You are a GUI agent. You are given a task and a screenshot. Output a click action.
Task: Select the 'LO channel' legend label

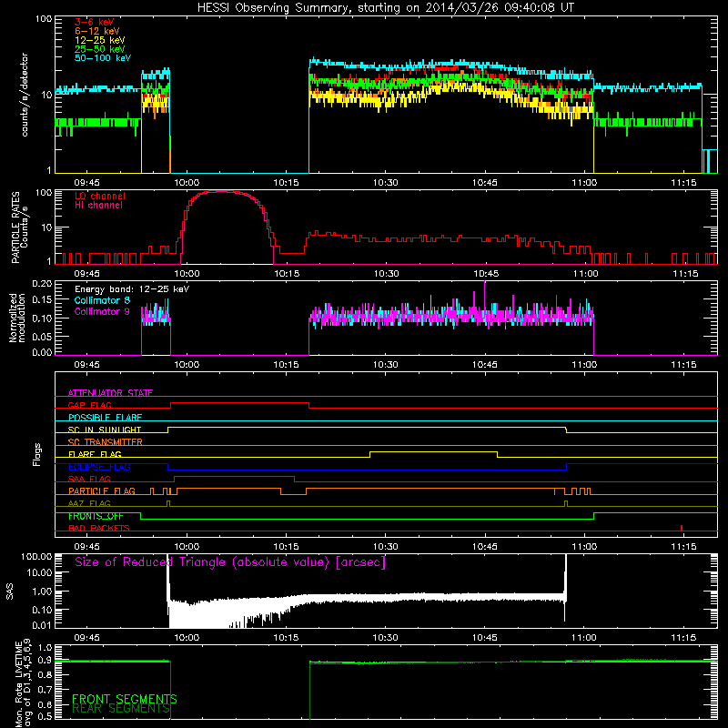100,196
